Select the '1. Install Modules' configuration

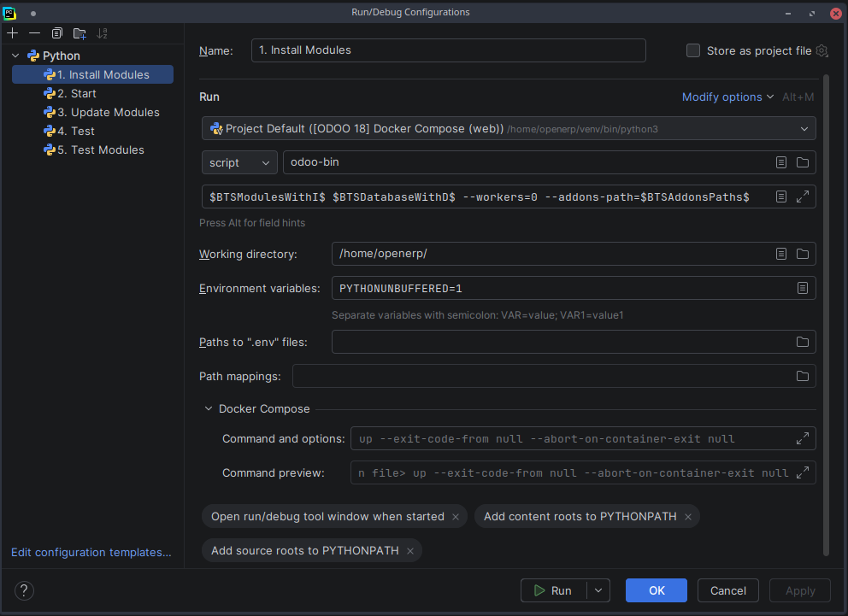[x=92, y=74]
